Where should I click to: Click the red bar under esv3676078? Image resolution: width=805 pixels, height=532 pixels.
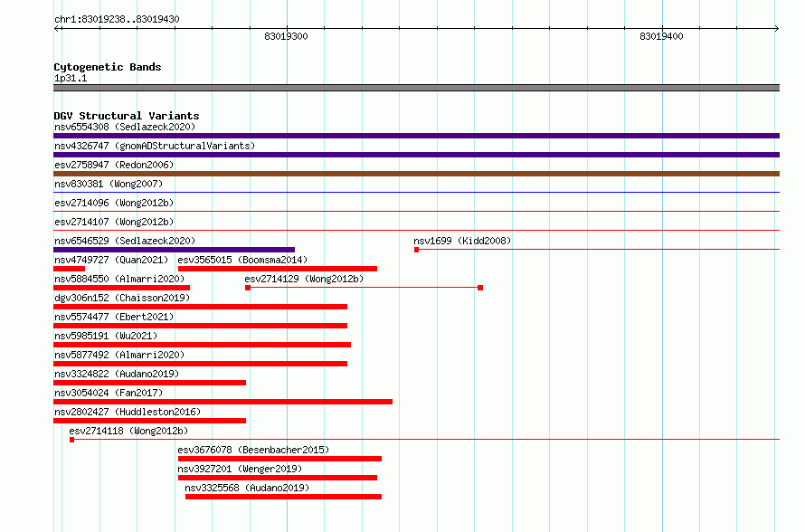tap(279, 459)
